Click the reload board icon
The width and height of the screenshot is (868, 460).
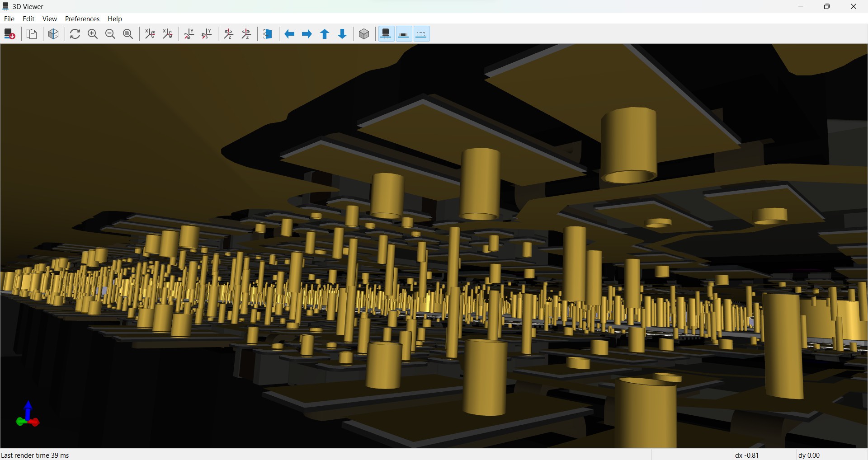[10, 34]
